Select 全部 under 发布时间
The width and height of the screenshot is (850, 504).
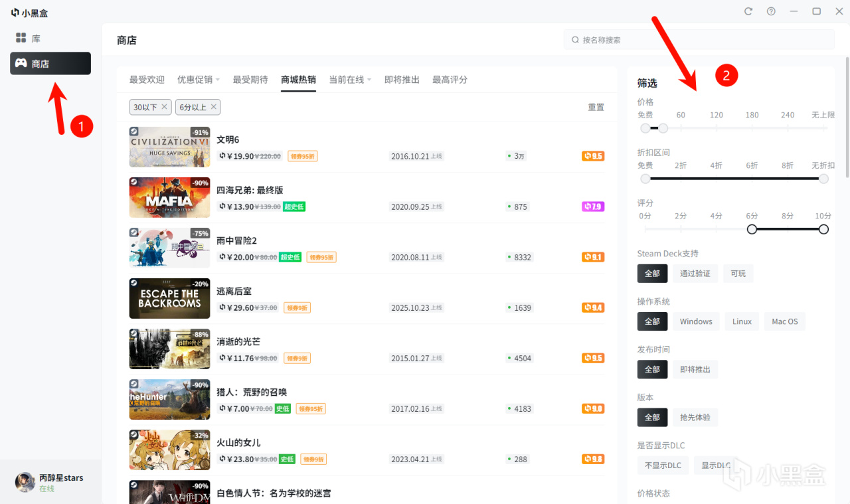click(652, 369)
